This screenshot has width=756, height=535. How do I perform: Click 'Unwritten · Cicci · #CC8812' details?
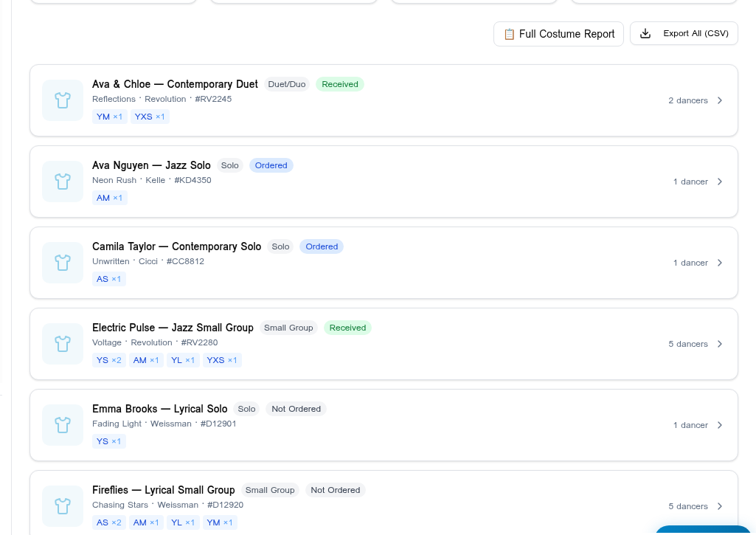(148, 261)
